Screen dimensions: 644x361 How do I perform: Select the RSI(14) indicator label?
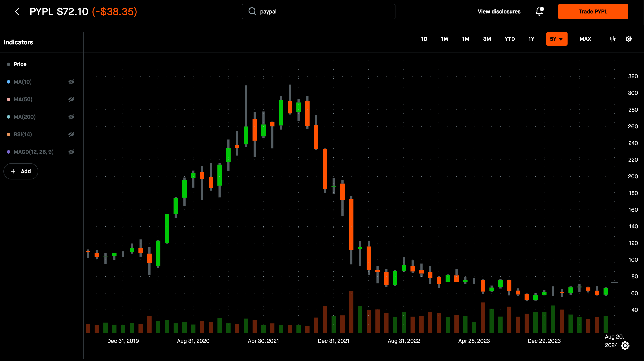click(x=23, y=134)
